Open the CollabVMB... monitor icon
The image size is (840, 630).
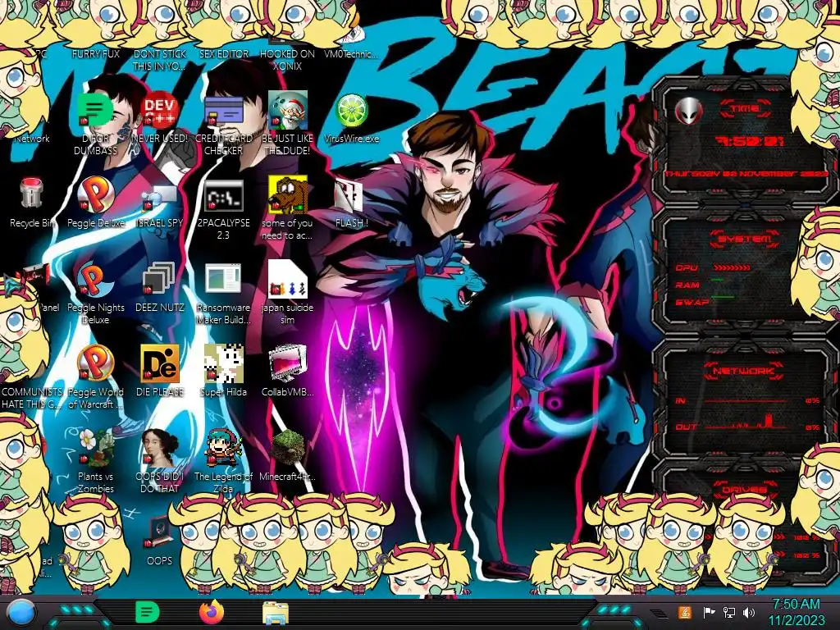tap(288, 363)
